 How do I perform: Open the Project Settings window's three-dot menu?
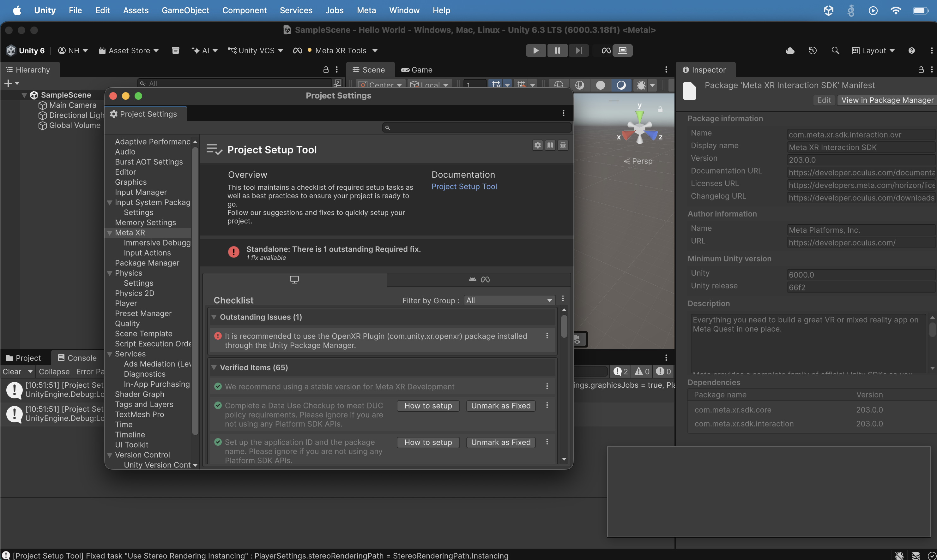click(x=563, y=113)
